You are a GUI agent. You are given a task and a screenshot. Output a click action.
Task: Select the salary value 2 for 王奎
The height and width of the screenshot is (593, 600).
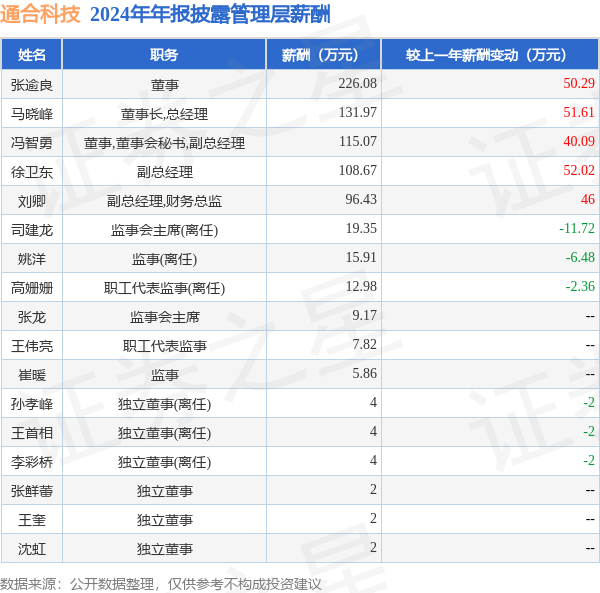coord(373,519)
